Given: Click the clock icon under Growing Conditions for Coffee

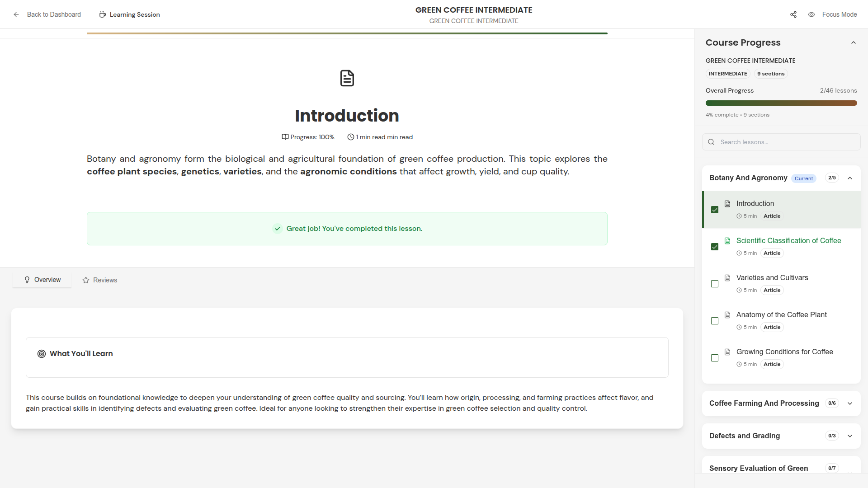Looking at the screenshot, I should (739, 365).
